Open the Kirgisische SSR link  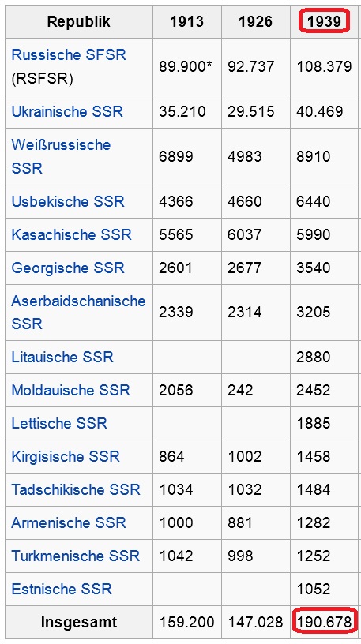66,456
